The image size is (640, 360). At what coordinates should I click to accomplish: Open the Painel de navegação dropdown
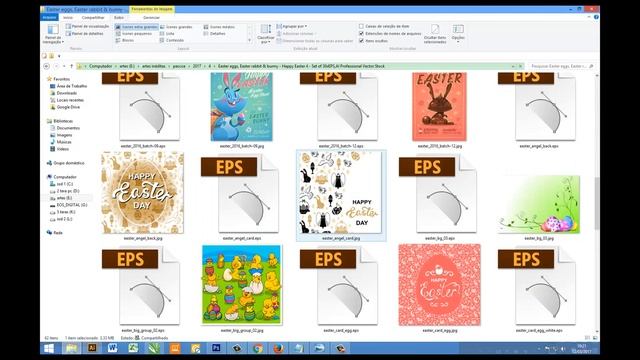(53, 34)
